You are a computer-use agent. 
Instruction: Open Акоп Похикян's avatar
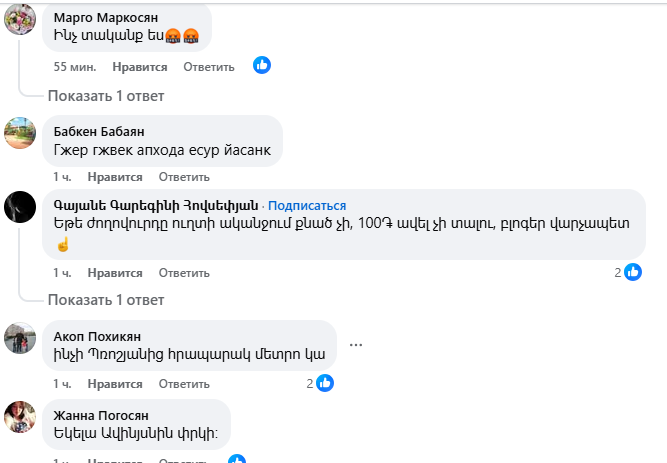point(22,337)
